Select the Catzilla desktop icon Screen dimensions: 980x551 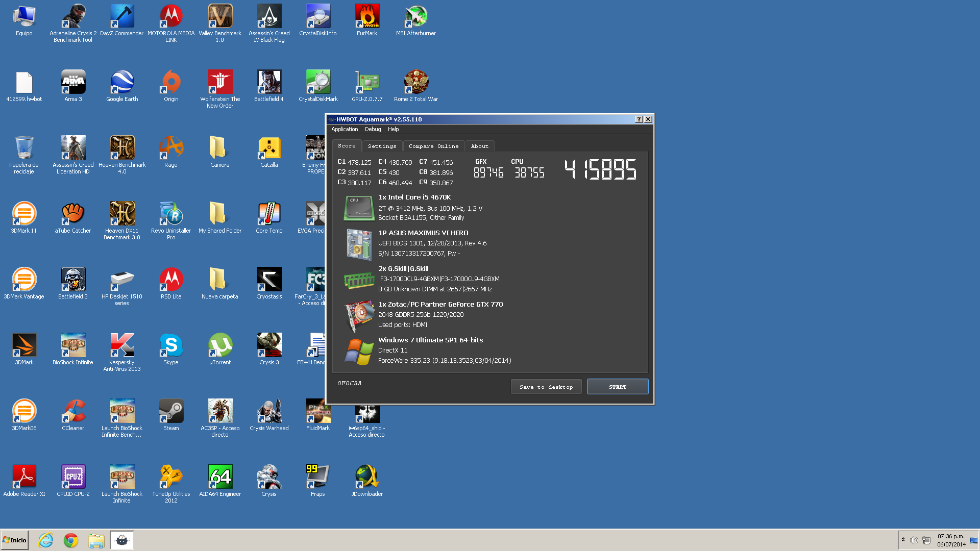[269, 152]
